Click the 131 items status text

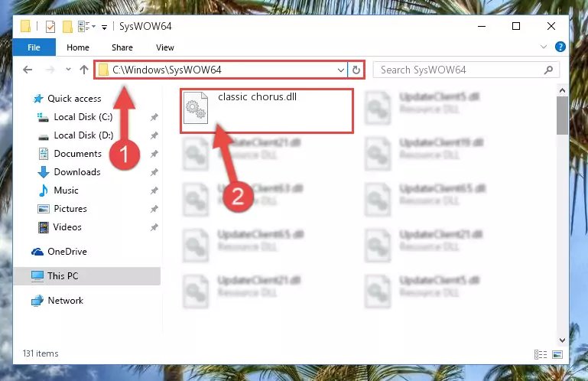pos(41,353)
